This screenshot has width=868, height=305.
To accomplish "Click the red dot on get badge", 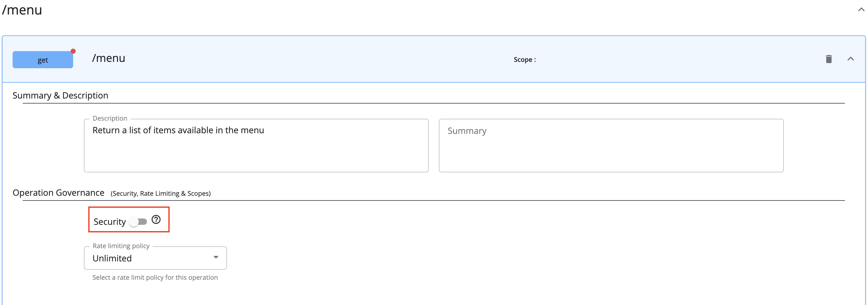I will click(73, 51).
